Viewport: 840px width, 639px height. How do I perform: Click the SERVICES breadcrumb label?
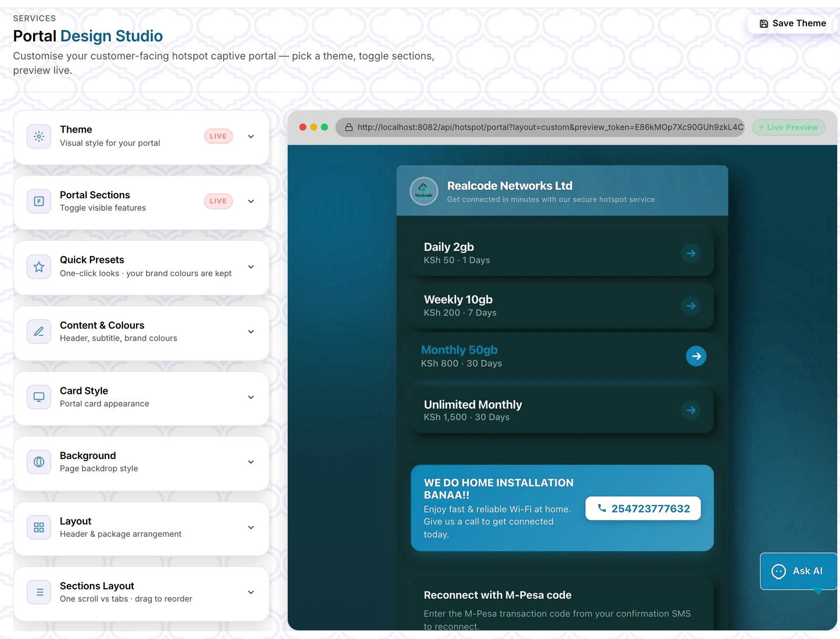35,18
